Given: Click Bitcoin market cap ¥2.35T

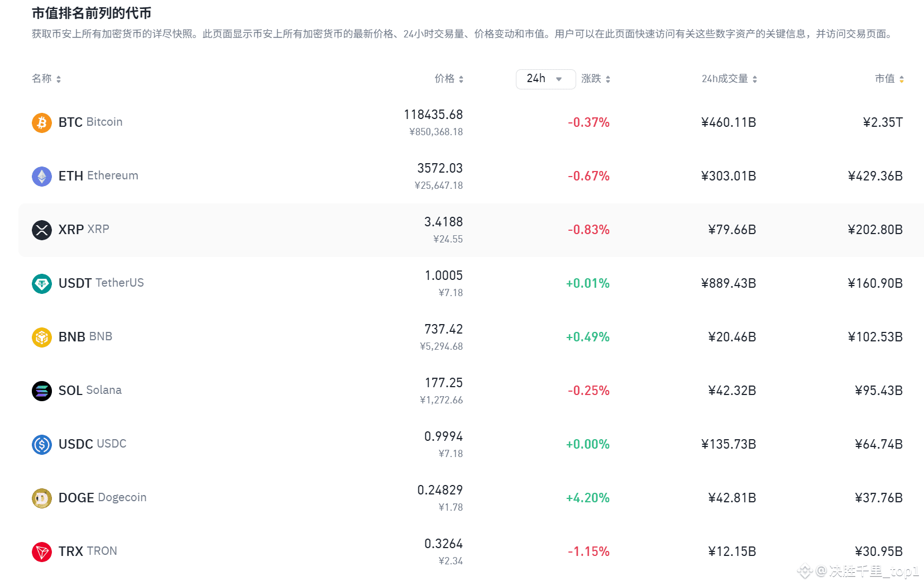Looking at the screenshot, I should (883, 122).
